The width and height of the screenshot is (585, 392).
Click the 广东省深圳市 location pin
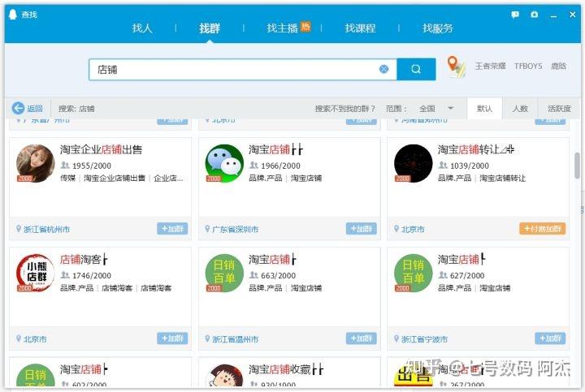207,228
